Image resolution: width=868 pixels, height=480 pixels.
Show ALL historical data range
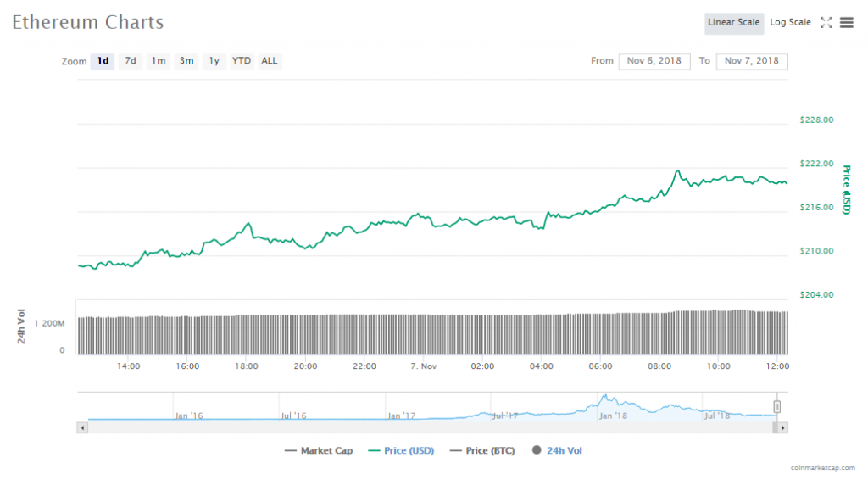[270, 61]
